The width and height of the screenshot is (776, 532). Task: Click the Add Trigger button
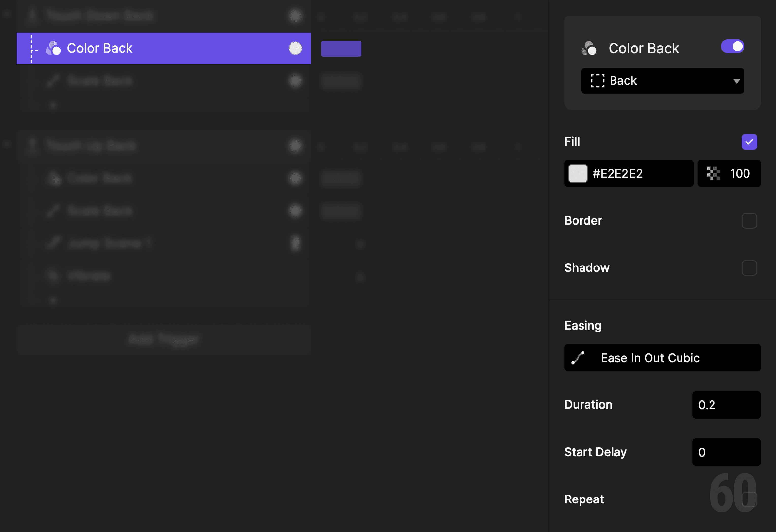pyautogui.click(x=164, y=339)
